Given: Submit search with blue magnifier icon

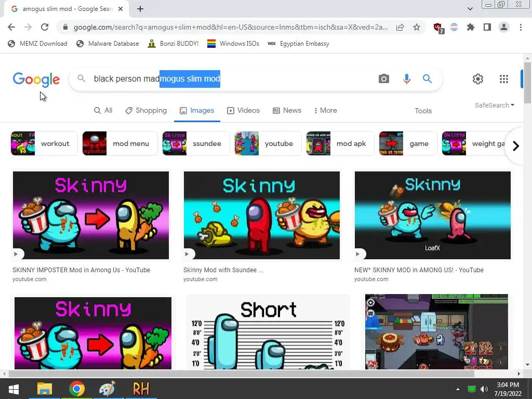Looking at the screenshot, I should (427, 79).
